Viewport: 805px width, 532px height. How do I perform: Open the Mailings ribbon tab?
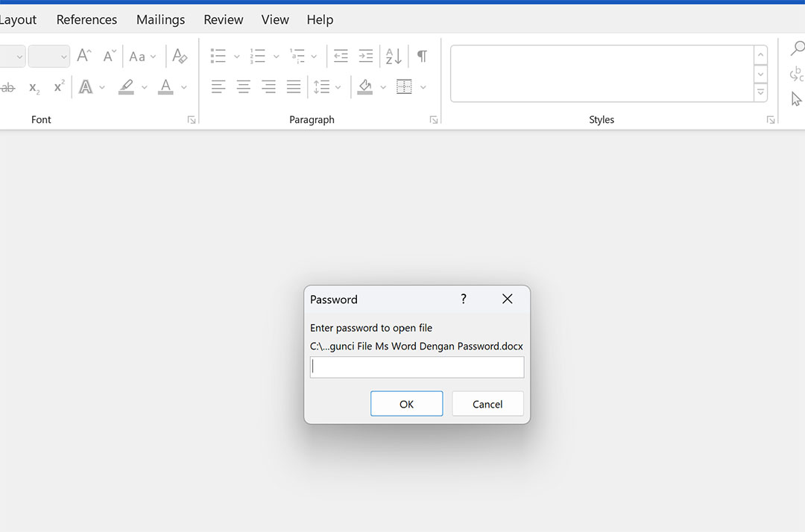(160, 19)
